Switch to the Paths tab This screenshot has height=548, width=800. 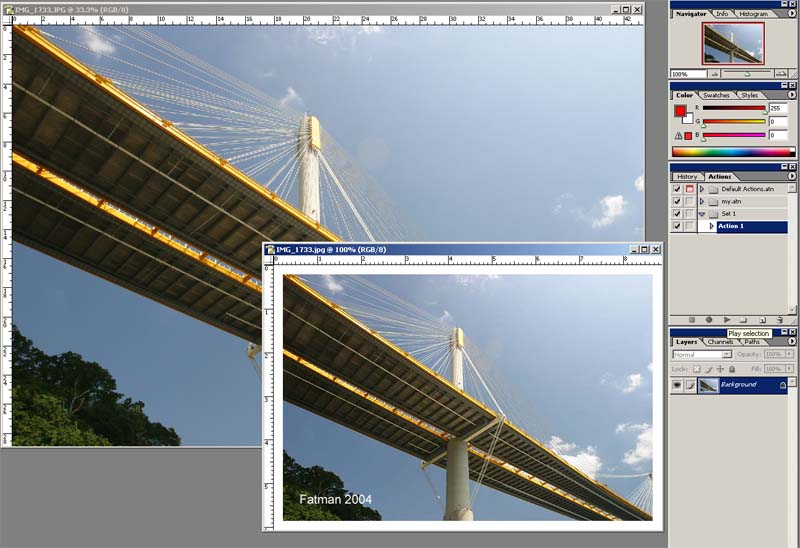[752, 342]
